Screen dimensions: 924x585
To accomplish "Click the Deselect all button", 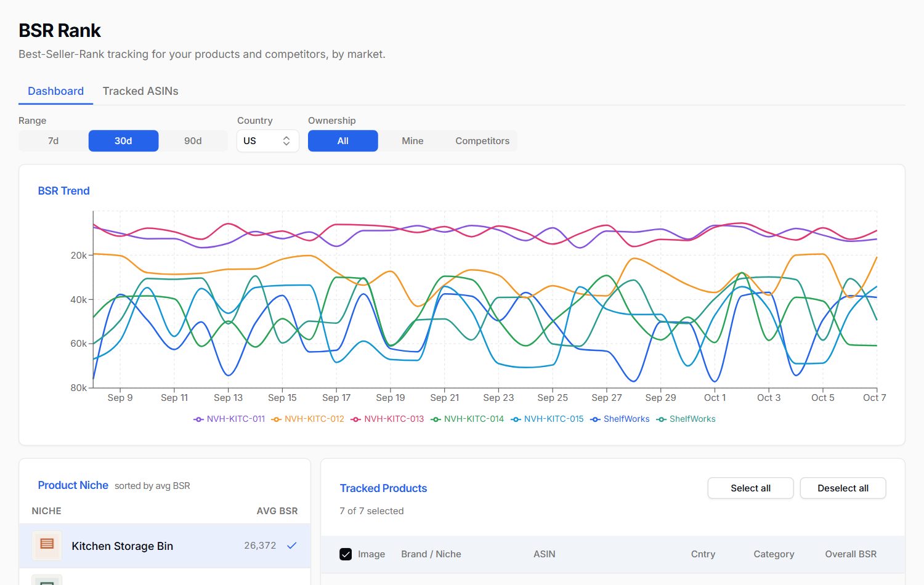I will 843,488.
